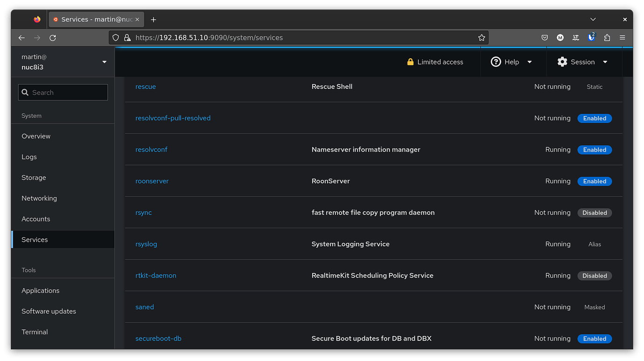644x361 pixels.
Task: Enable the rsync service via Disabled pill
Action: [595, 213]
